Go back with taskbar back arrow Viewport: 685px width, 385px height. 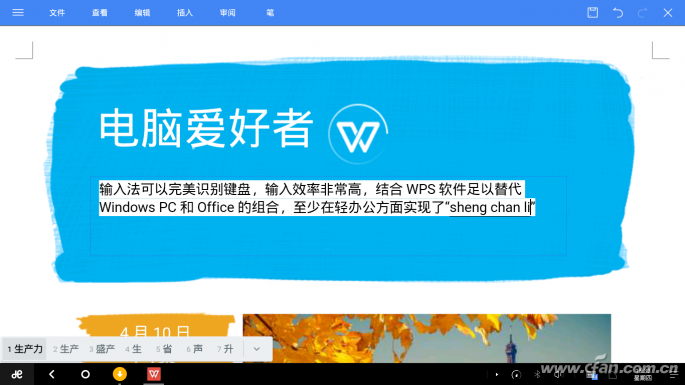[x=52, y=374]
